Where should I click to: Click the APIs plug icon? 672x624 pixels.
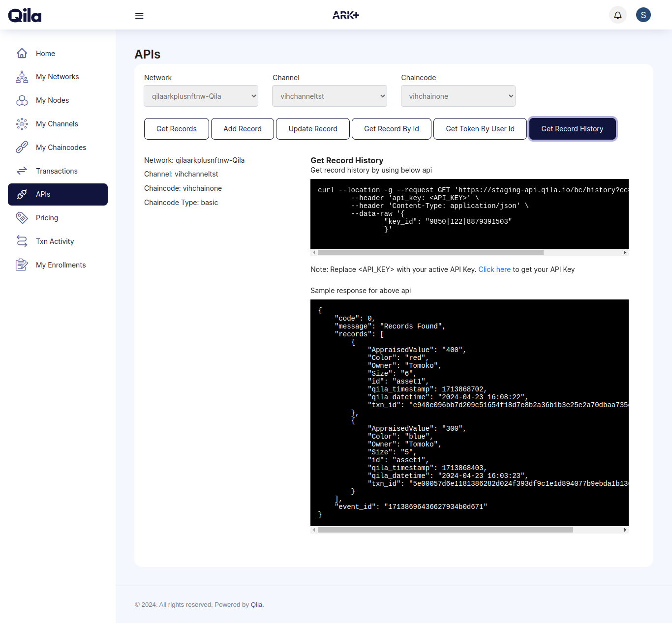pyautogui.click(x=22, y=194)
